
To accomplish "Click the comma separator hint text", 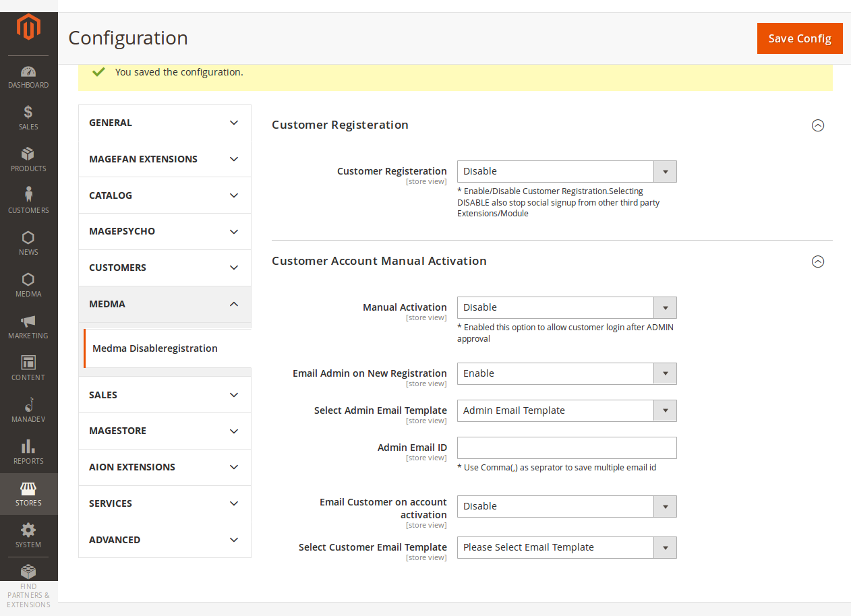I will 557,468.
